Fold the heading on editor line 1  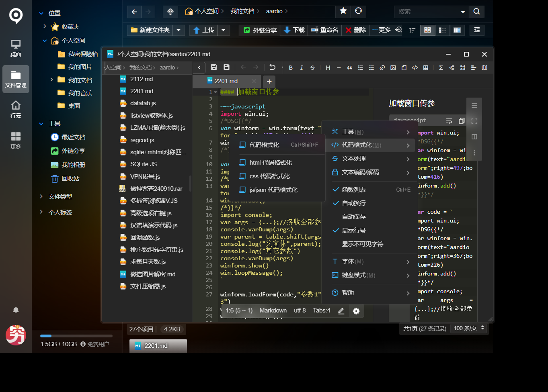tap(216, 92)
